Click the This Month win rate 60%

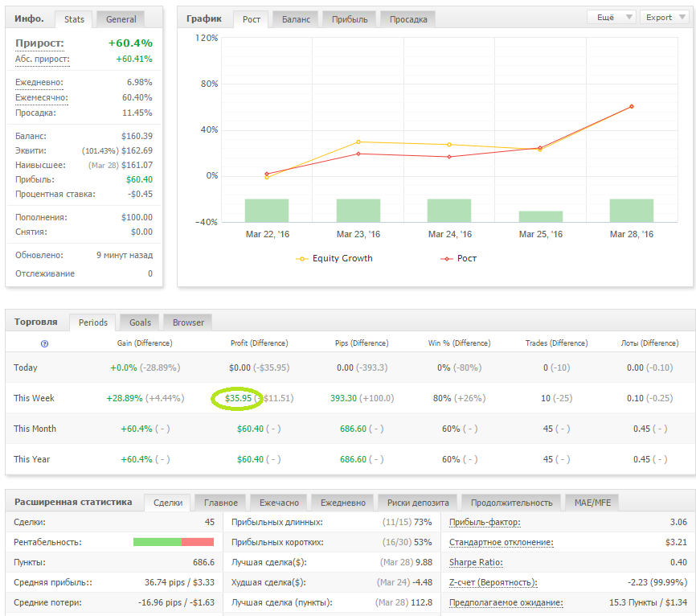pyautogui.click(x=451, y=429)
